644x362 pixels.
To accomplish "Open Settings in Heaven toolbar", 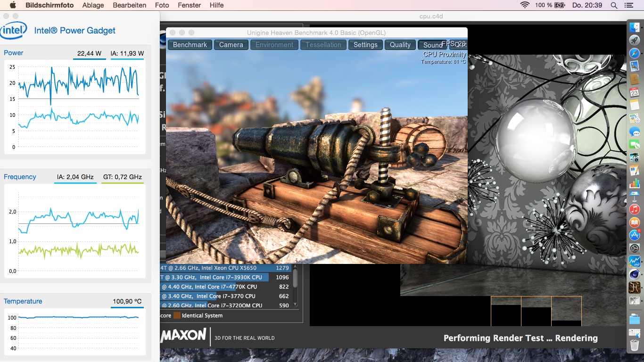I will (x=365, y=45).
